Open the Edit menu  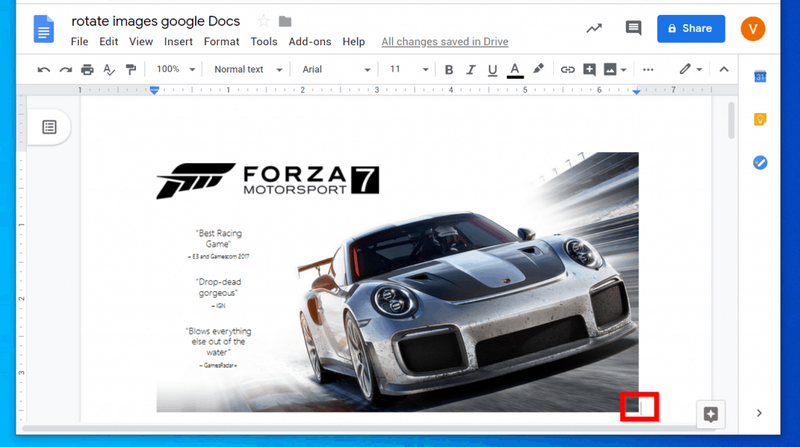point(109,42)
